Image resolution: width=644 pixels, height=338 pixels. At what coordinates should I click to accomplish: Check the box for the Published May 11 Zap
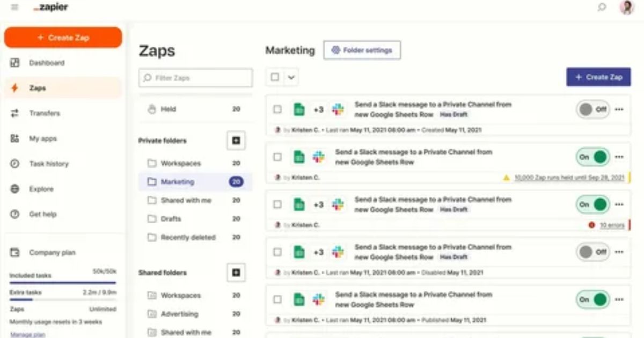point(277,299)
